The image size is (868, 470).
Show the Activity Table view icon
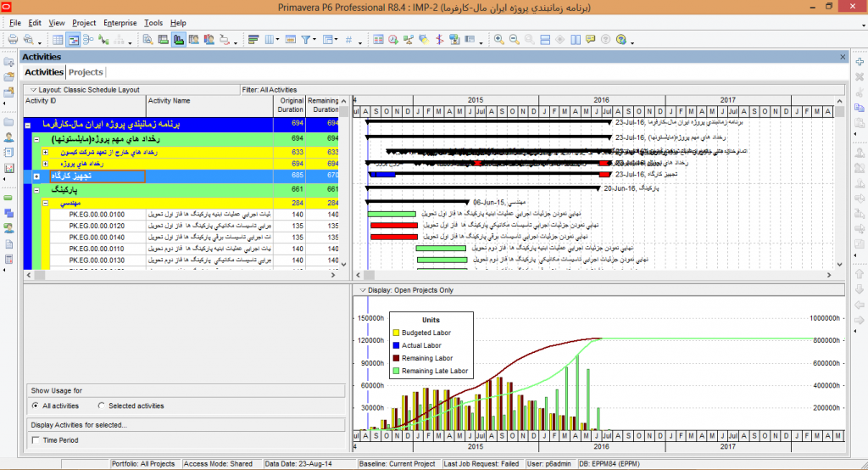[x=58, y=40]
